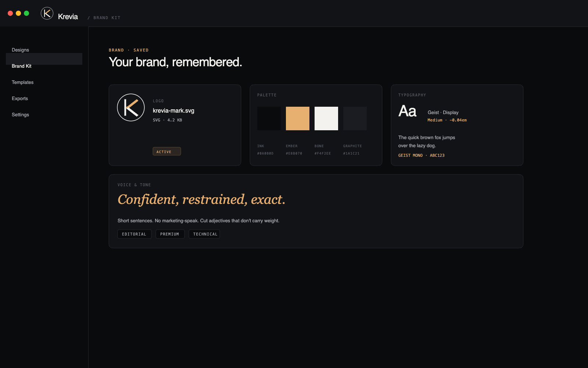This screenshot has height=368, width=588.
Task: Click the TECHNICAL tone tag
Action: [204, 234]
